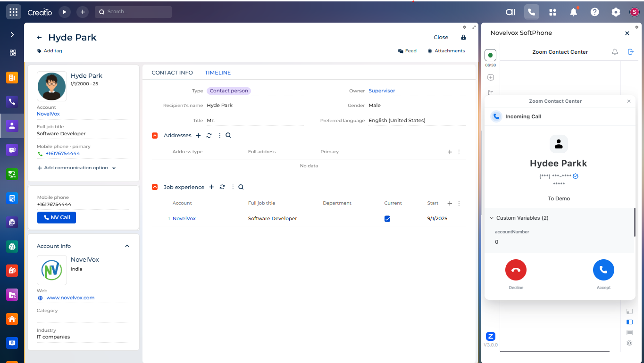
Task: Toggle the Current checkbox for NovelVox
Action: (x=387, y=219)
